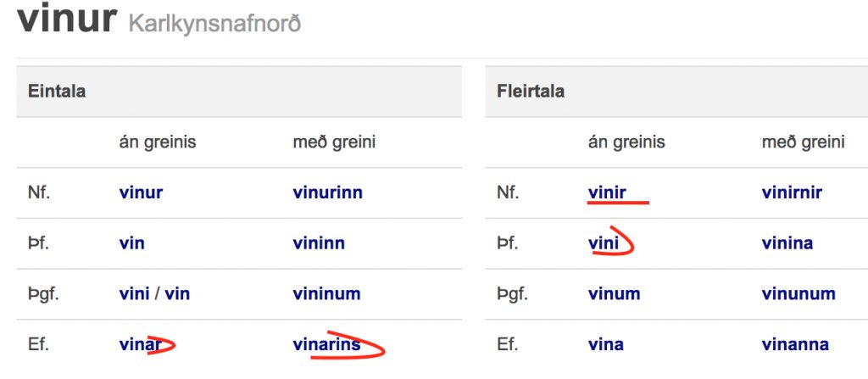Viewport: 868px width, 379px height.
Task: Select the 'vininn' link
Action: pos(320,243)
